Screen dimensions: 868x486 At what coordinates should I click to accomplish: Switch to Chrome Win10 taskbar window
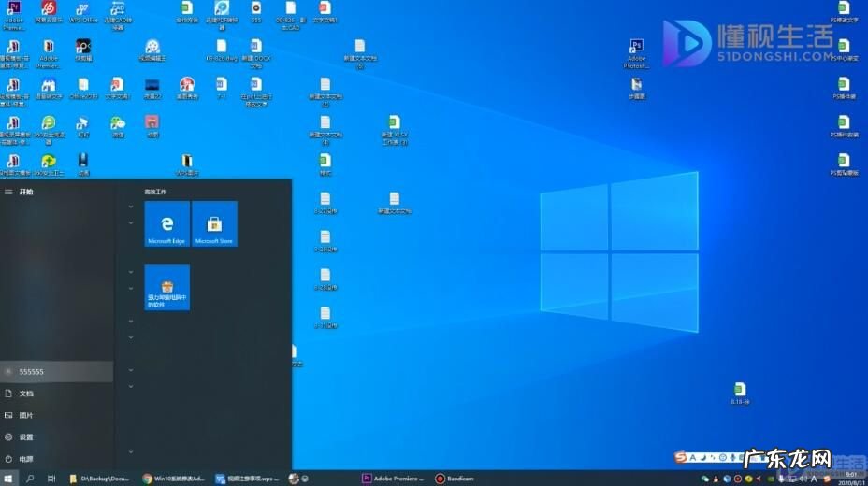click(173, 479)
